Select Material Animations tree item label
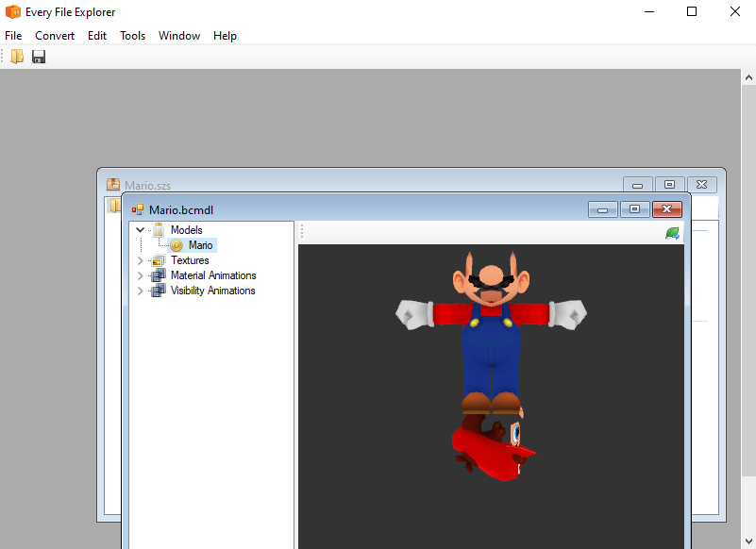 [x=213, y=275]
